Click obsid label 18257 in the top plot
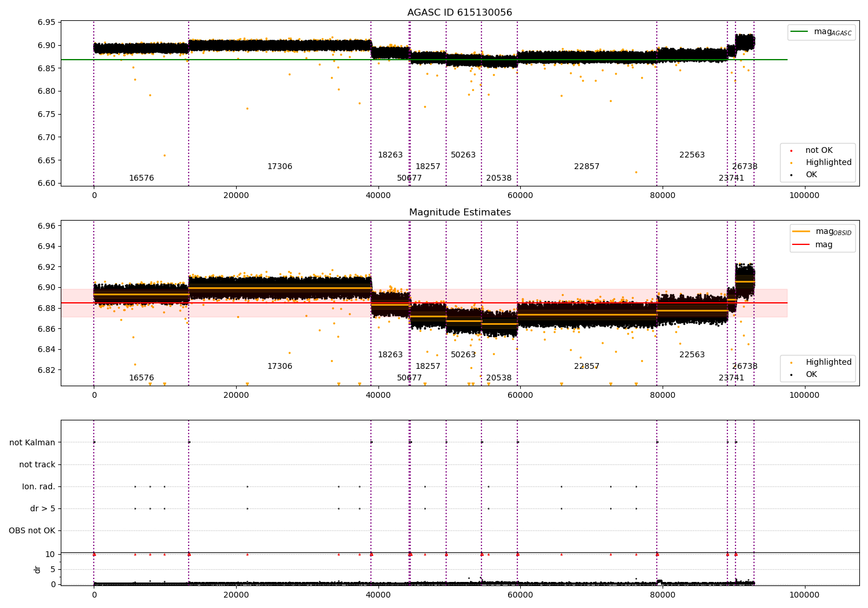 428,167
